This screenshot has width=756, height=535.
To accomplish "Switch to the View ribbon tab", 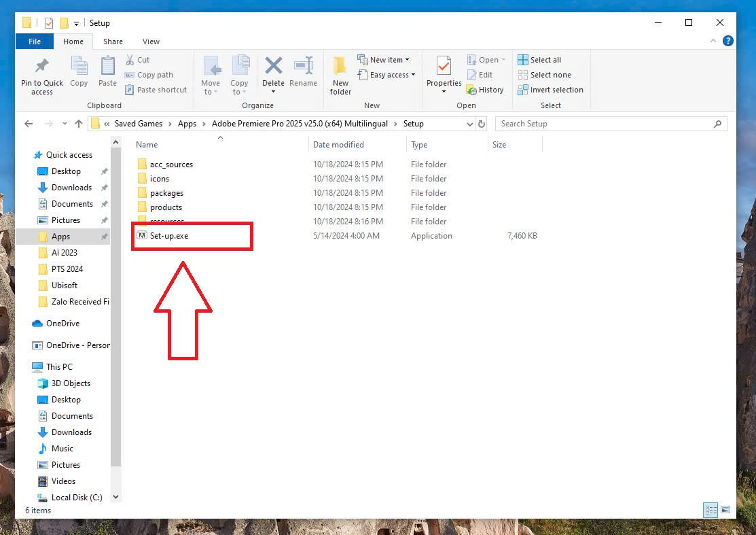I will [x=151, y=41].
